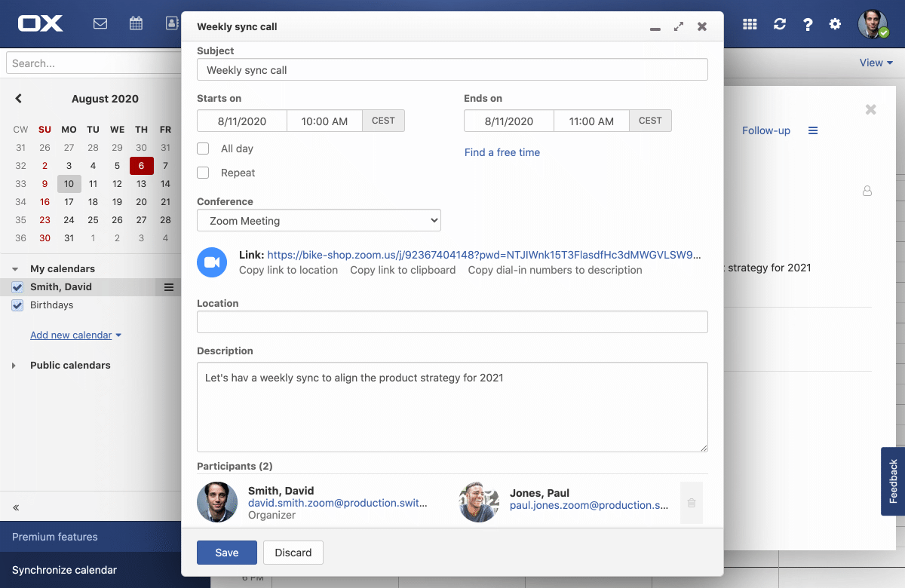Click the Find a free time link
Screen dimensions: 905x588
pyautogui.click(x=502, y=152)
